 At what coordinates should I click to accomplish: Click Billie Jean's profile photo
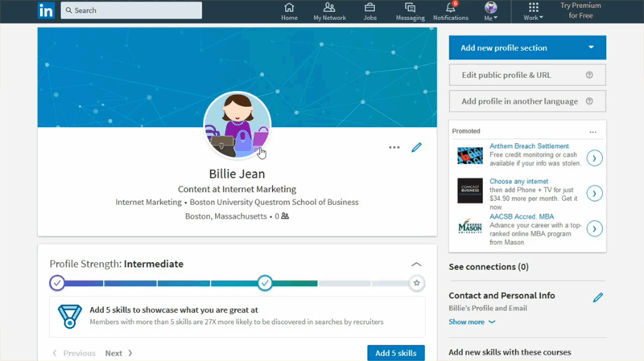pos(237,125)
